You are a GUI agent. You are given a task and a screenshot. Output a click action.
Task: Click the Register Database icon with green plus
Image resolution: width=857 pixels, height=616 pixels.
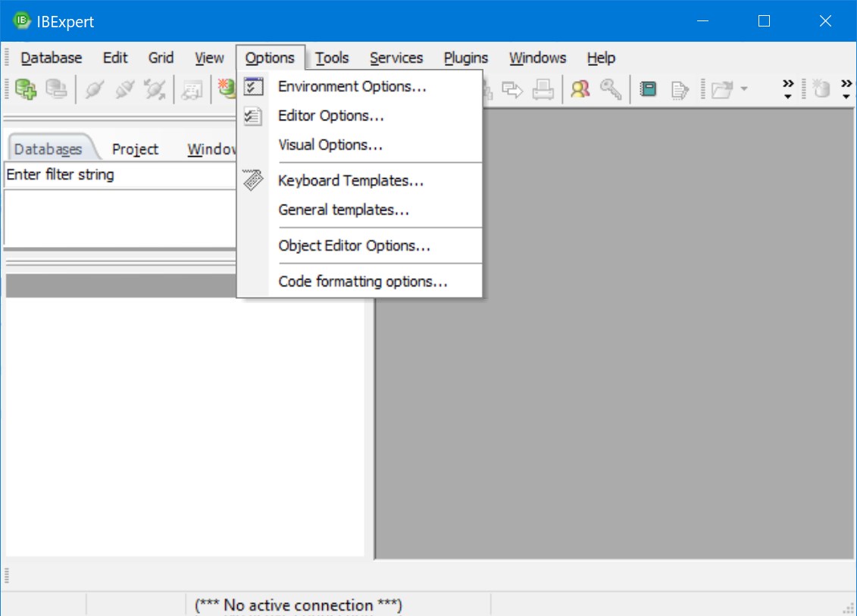[26, 89]
